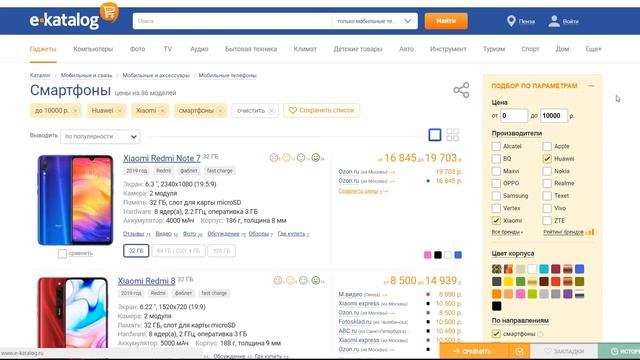Open Закладки bookmarks in bottom bar

click(x=564, y=351)
